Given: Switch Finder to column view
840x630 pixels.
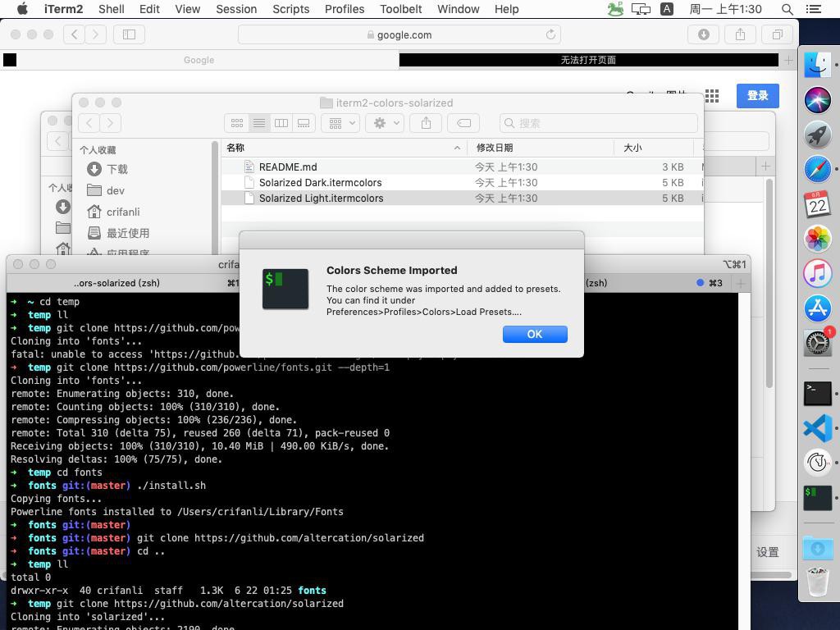Looking at the screenshot, I should 281,123.
